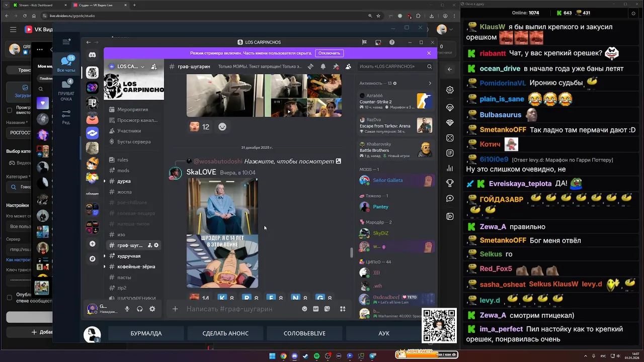Open Windows Start button on taskbar
Screen dimensions: 644x362
272,356
